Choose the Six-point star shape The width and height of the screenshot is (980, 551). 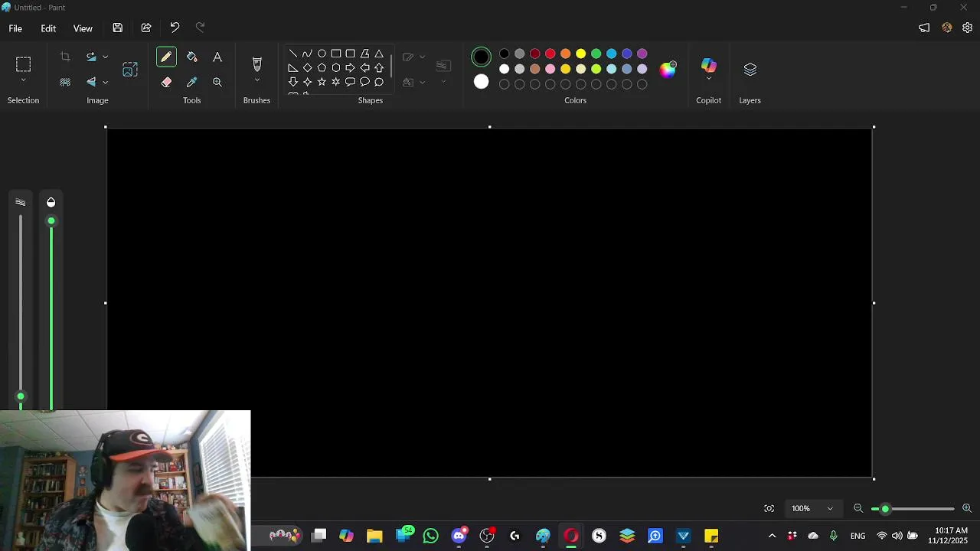tap(335, 82)
